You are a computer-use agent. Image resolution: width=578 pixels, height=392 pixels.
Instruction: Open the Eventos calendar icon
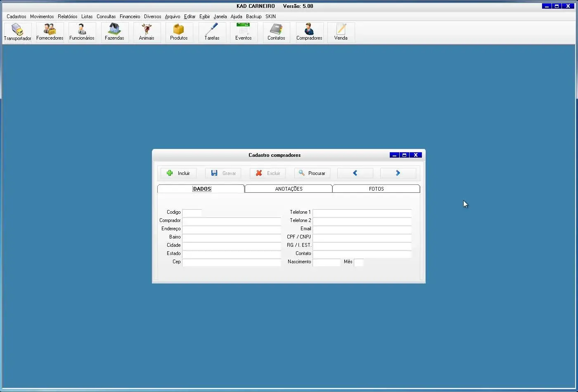[x=244, y=32]
